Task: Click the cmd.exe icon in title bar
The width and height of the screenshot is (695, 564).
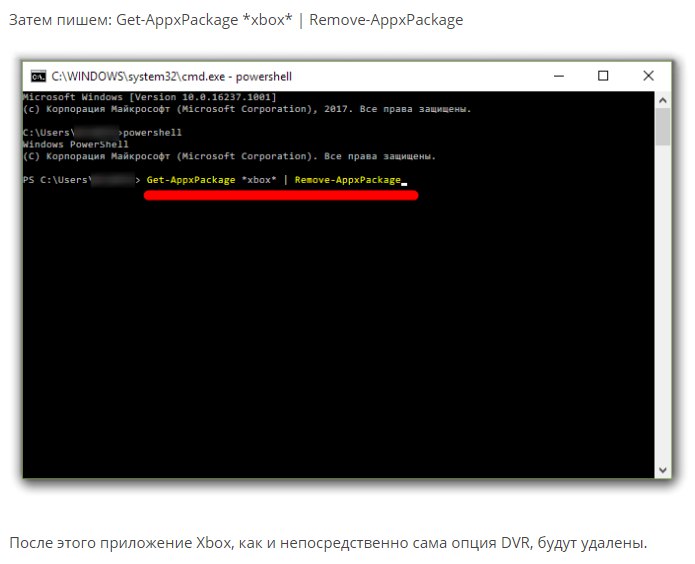Action: (x=38, y=75)
